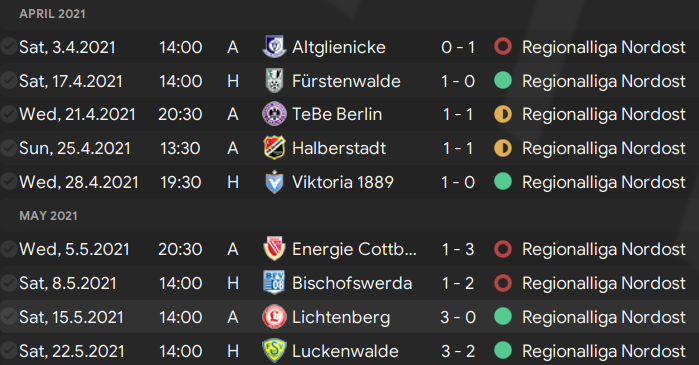Screen dimensions: 699x365
Task: Click the Lichtenberg club crest
Action: click(x=274, y=317)
